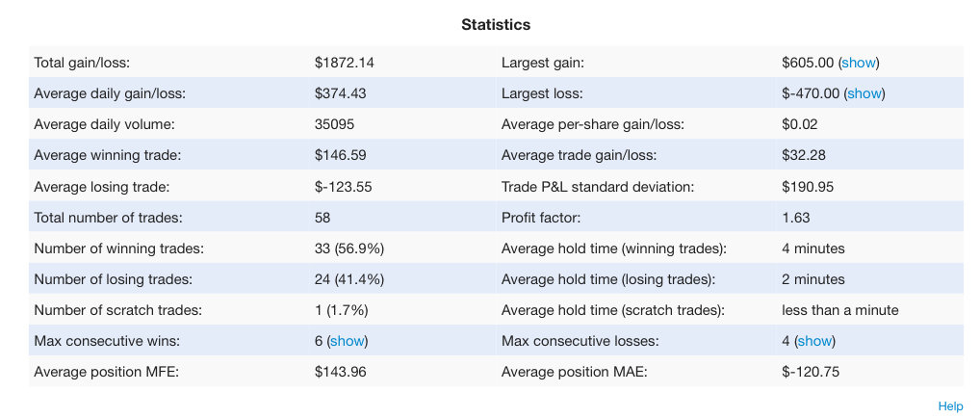Viewport: 980px width, 418px height.
Task: Click the Average position MAE value $-120.75
Action: click(811, 372)
